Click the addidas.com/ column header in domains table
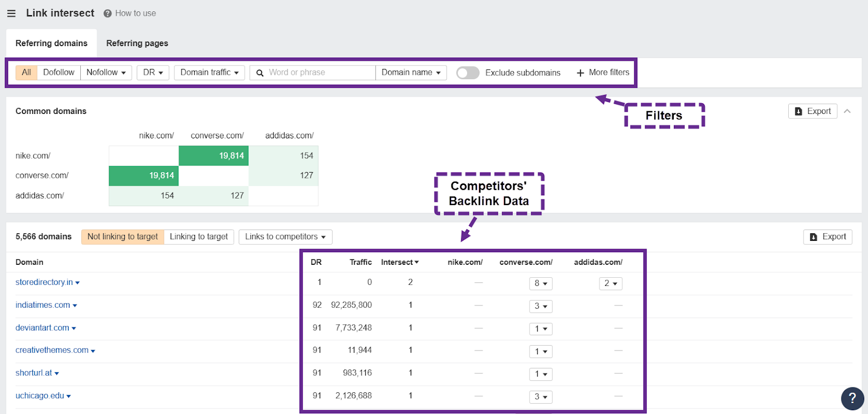Screen dimensions: 868x414 pyautogui.click(x=598, y=263)
